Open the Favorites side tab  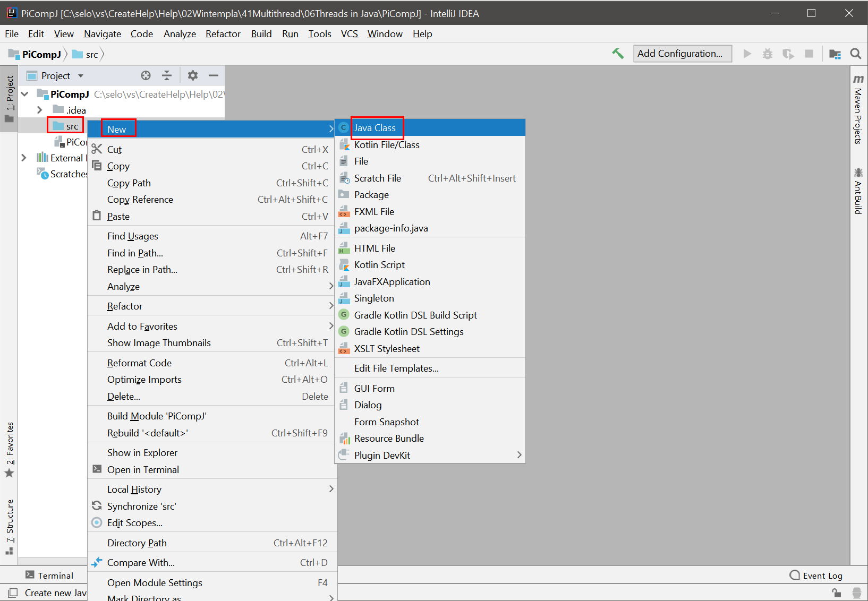(x=10, y=449)
